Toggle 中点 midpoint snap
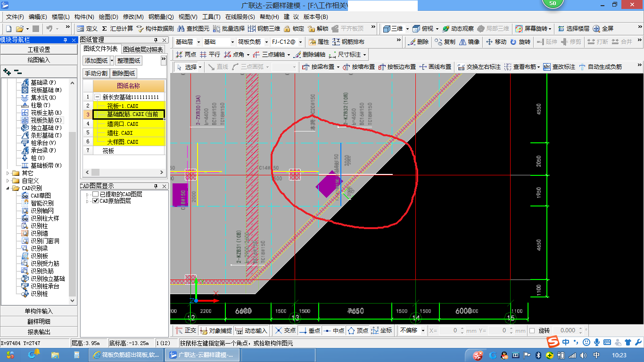This screenshot has width=644, height=362. [x=334, y=330]
